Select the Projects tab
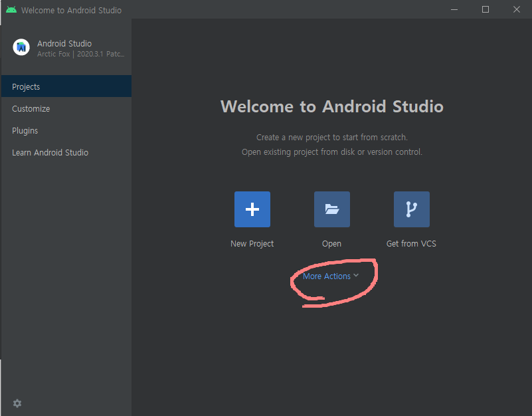The width and height of the screenshot is (532, 416). tap(66, 86)
